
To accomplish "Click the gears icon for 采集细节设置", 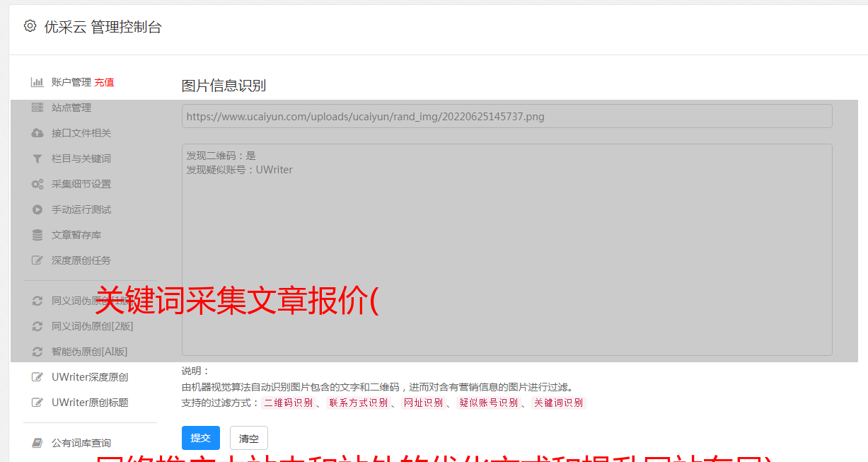I will coord(37,184).
